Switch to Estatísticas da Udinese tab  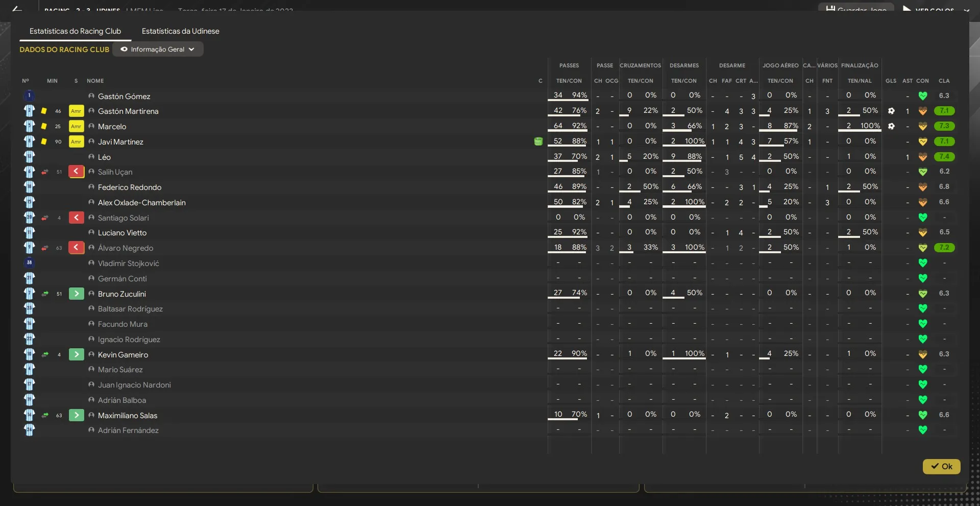[x=180, y=31]
